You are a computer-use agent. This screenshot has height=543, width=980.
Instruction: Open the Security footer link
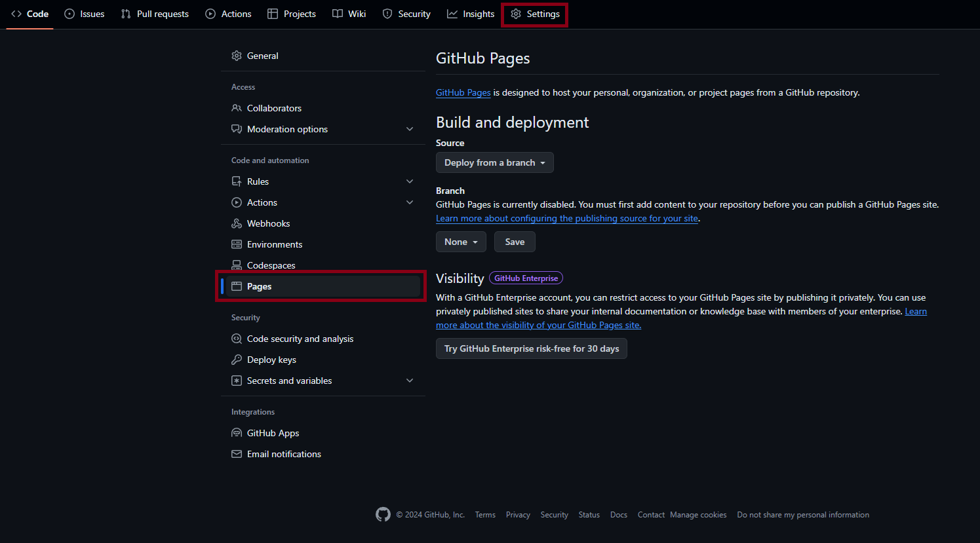555,515
